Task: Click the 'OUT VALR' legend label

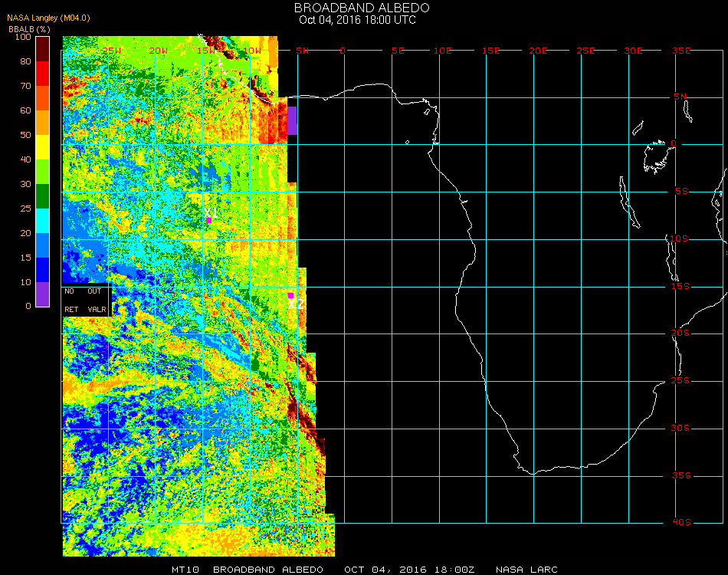Action: [x=97, y=300]
